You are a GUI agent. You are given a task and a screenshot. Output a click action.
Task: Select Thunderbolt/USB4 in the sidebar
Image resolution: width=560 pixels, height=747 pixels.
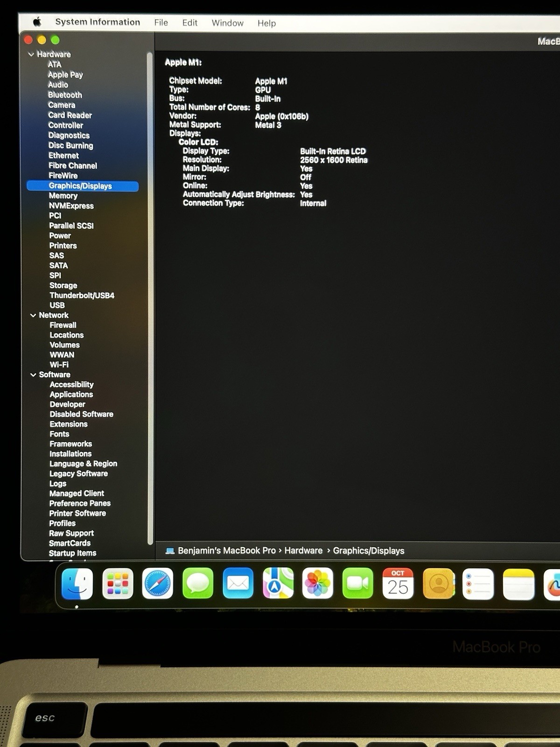(x=82, y=296)
